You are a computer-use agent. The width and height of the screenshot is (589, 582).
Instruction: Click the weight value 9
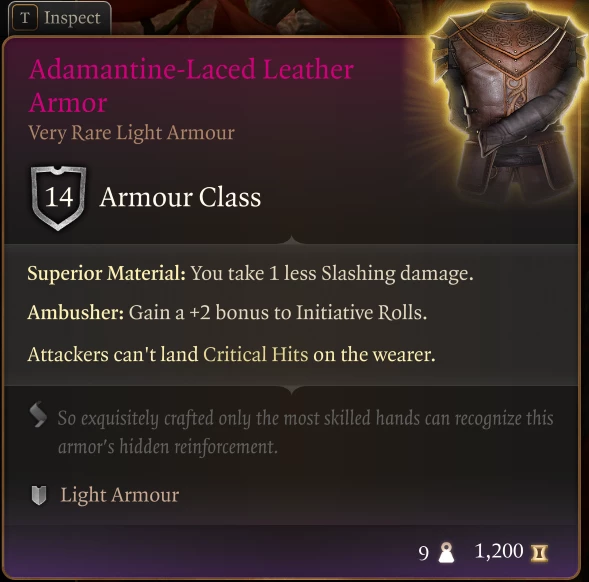[x=423, y=553]
